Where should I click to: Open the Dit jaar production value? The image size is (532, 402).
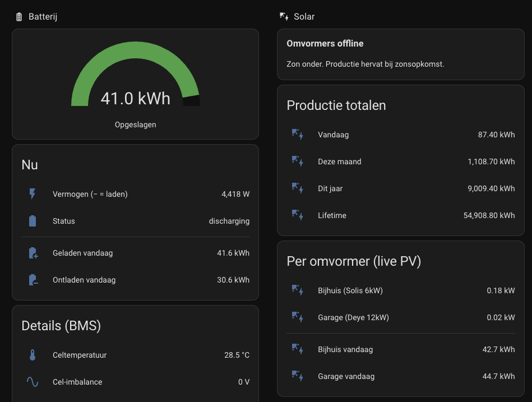(x=491, y=188)
